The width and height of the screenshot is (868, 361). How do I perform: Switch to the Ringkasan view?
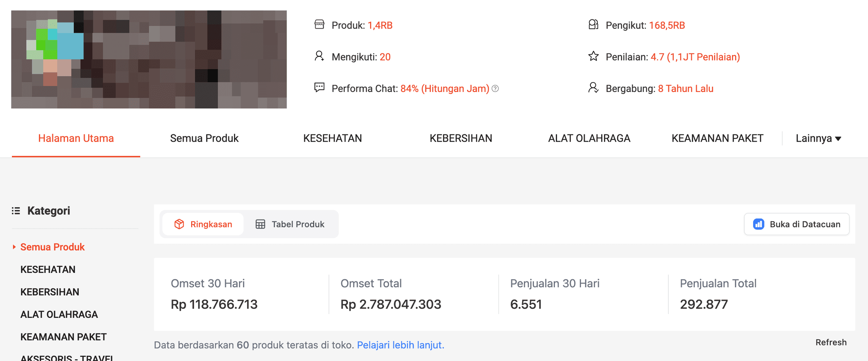[203, 224]
